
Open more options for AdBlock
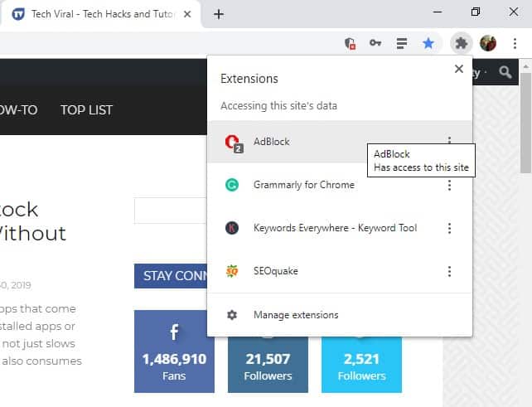pos(449,139)
